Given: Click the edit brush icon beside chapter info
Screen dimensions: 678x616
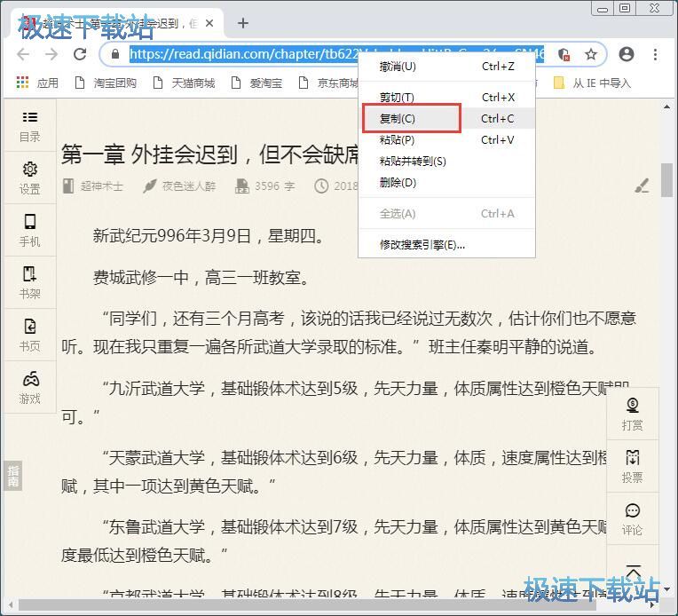Looking at the screenshot, I should pyautogui.click(x=643, y=186).
